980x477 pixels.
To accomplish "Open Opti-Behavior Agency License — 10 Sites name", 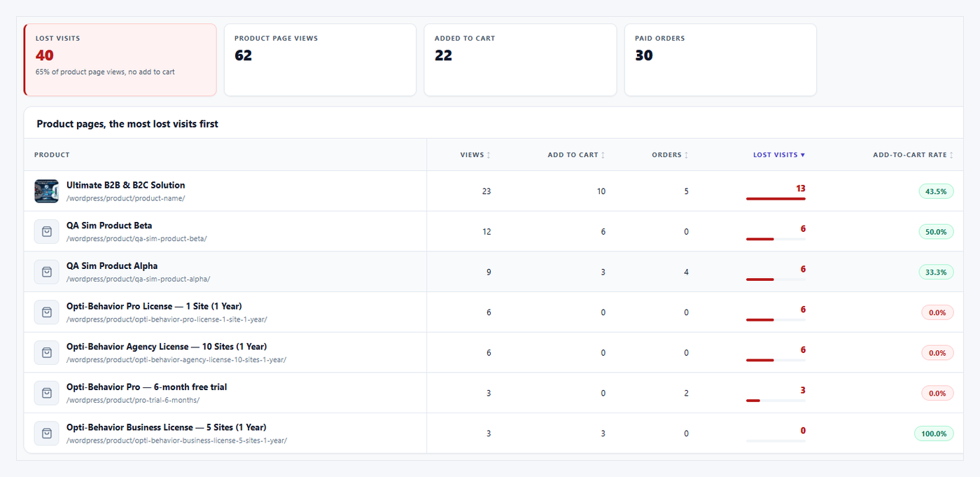I will click(x=167, y=347).
